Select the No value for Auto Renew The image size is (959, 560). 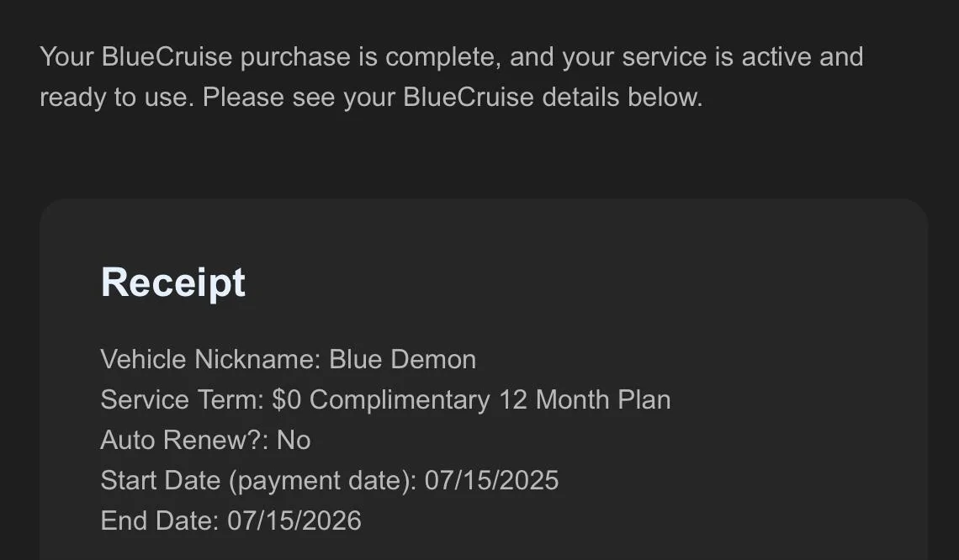[294, 440]
